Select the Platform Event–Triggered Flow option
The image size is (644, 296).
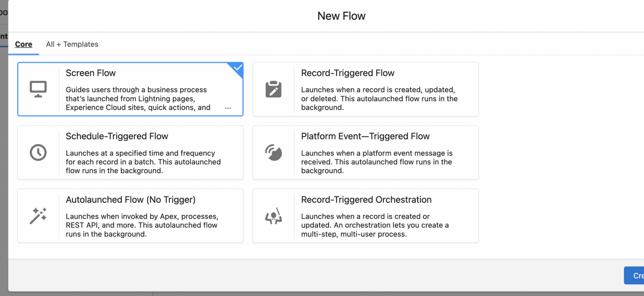point(366,152)
